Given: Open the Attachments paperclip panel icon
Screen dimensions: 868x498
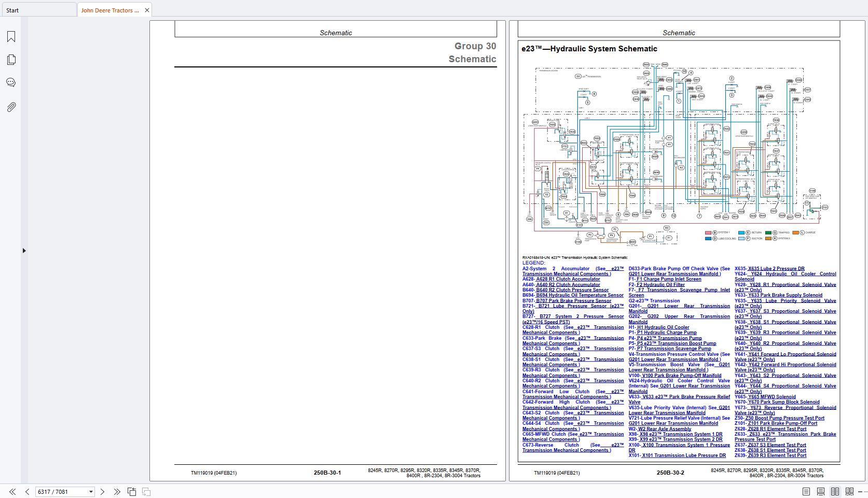Looking at the screenshot, I should click(11, 107).
